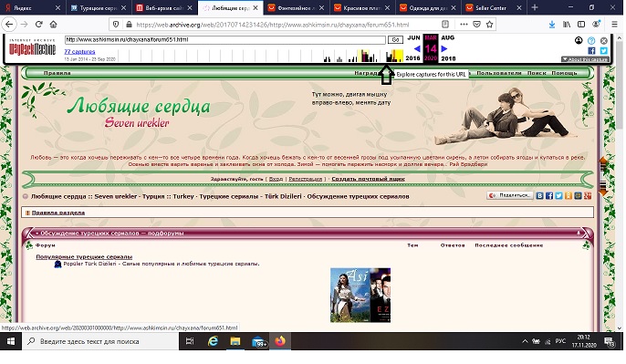Share capture via Wayback Twitter icon
This screenshot has height=364, width=626.
click(604, 51)
